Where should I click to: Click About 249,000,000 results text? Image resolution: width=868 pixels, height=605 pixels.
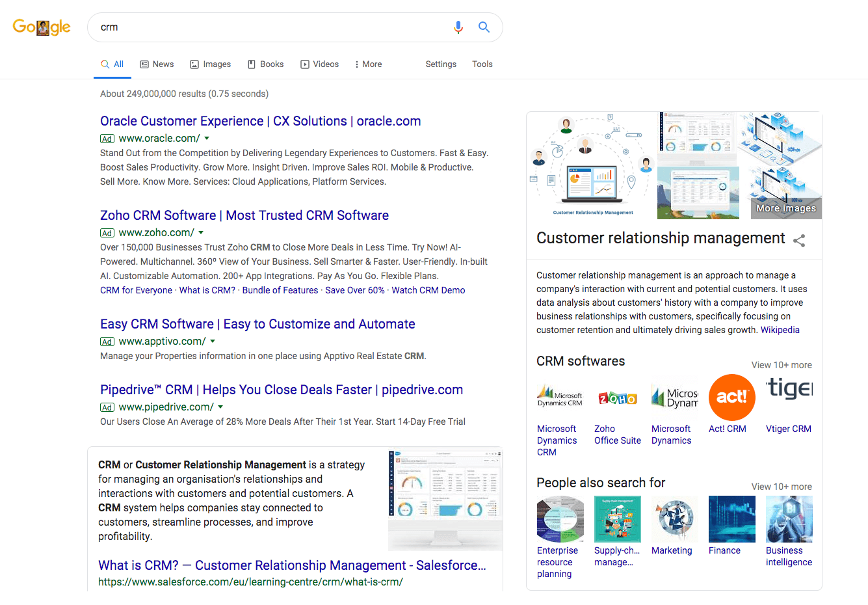[184, 94]
